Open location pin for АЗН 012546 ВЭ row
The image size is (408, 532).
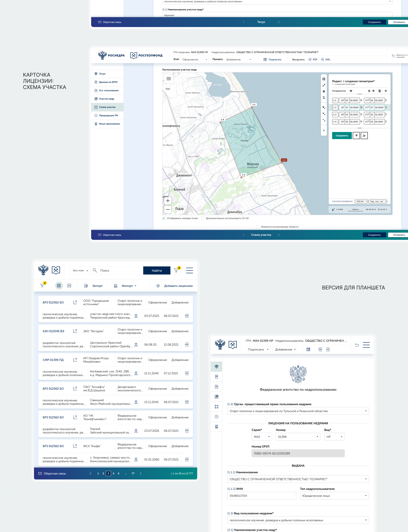pyautogui.click(x=136, y=345)
